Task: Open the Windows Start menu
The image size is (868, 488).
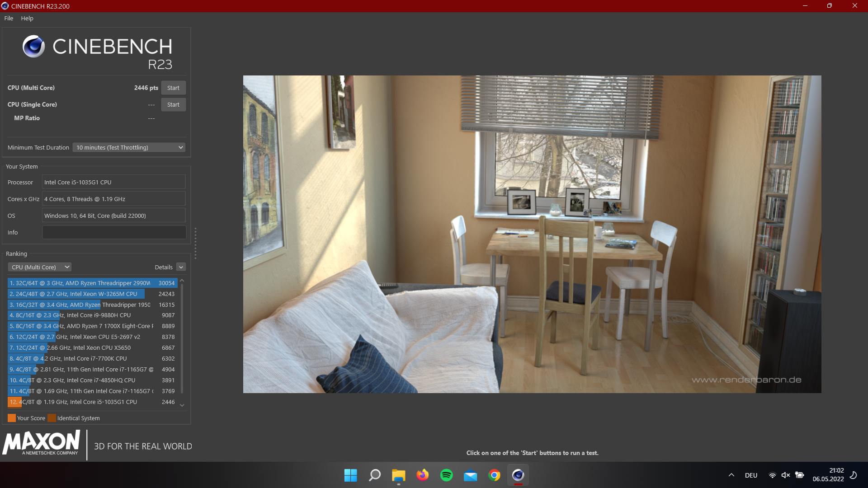Action: pyautogui.click(x=350, y=475)
